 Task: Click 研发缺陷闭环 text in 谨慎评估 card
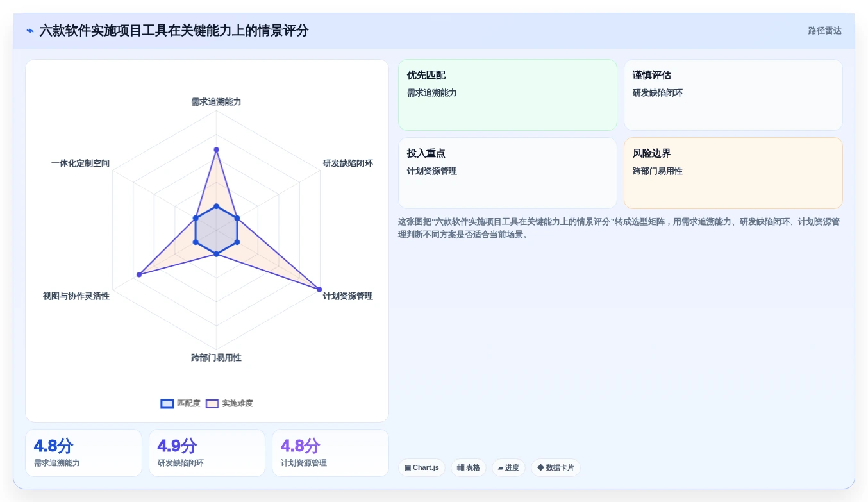(658, 93)
